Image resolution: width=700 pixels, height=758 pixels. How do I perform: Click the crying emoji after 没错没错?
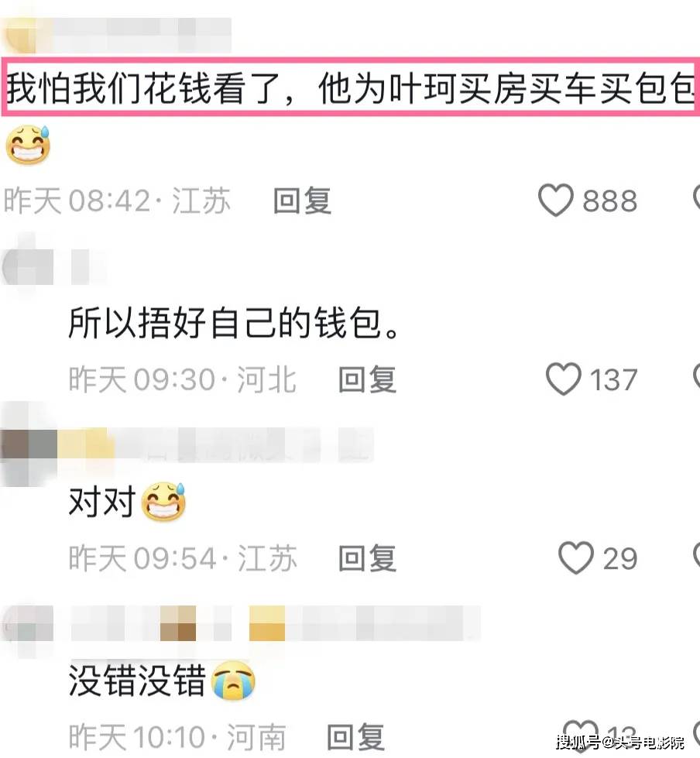pyautogui.click(x=234, y=680)
